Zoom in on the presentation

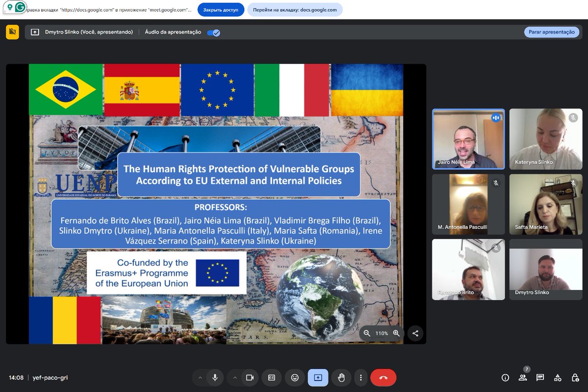396,333
